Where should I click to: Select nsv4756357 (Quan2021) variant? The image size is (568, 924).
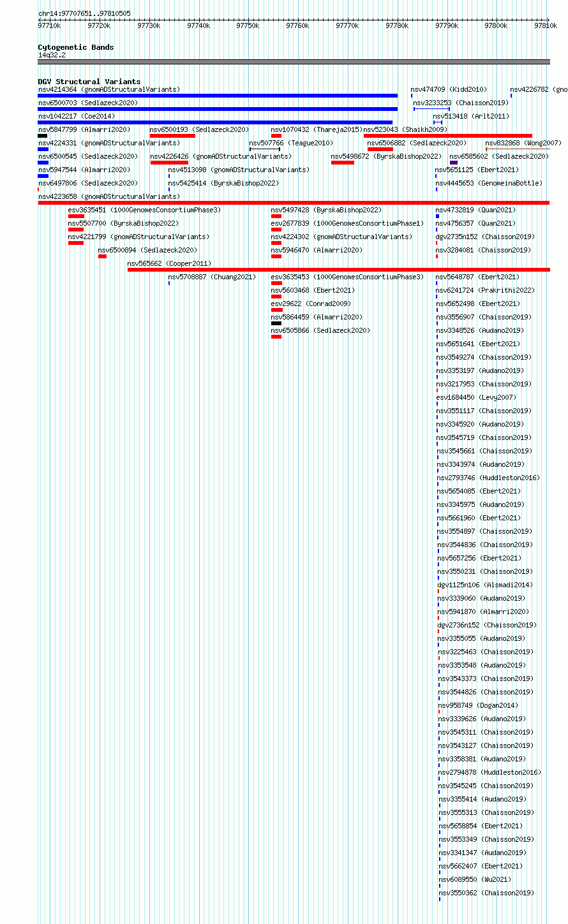coord(475,224)
